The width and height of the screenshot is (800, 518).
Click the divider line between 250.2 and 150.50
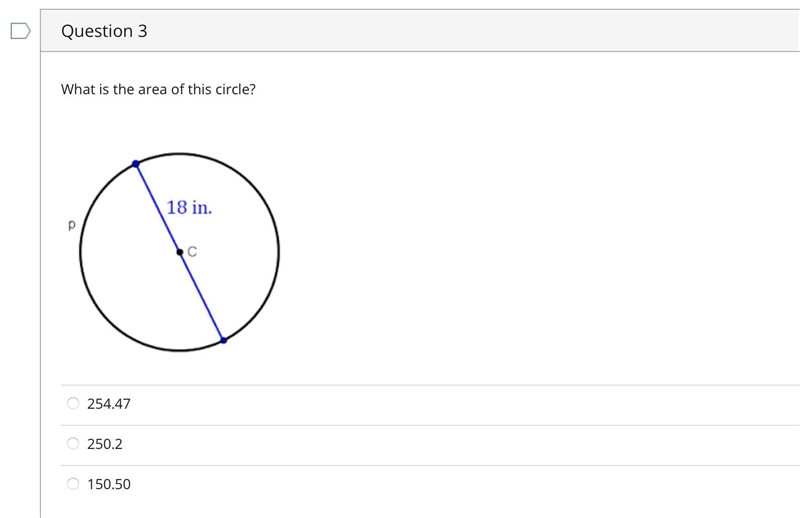click(430, 465)
